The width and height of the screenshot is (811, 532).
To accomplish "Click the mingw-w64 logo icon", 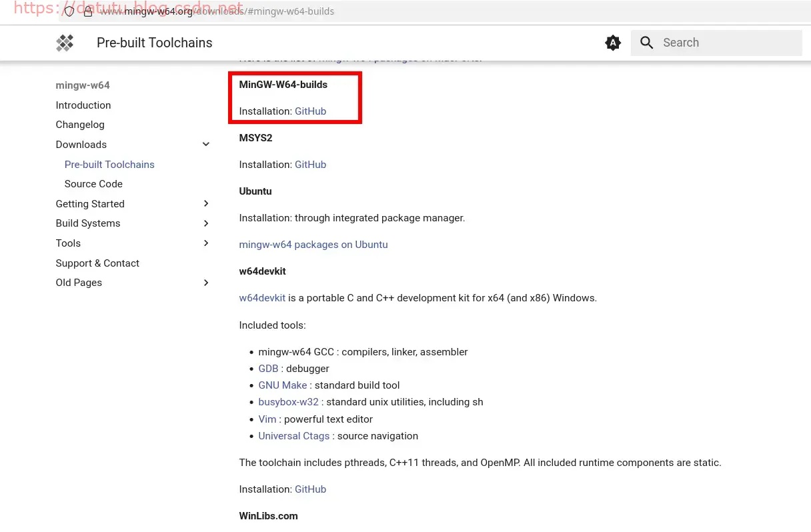I will coord(65,43).
